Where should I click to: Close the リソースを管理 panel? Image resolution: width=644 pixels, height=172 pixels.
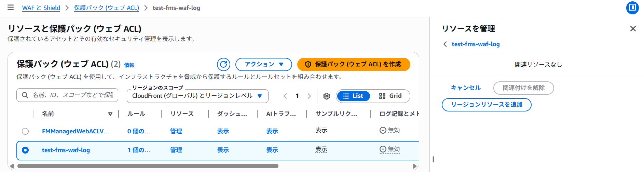click(x=633, y=29)
